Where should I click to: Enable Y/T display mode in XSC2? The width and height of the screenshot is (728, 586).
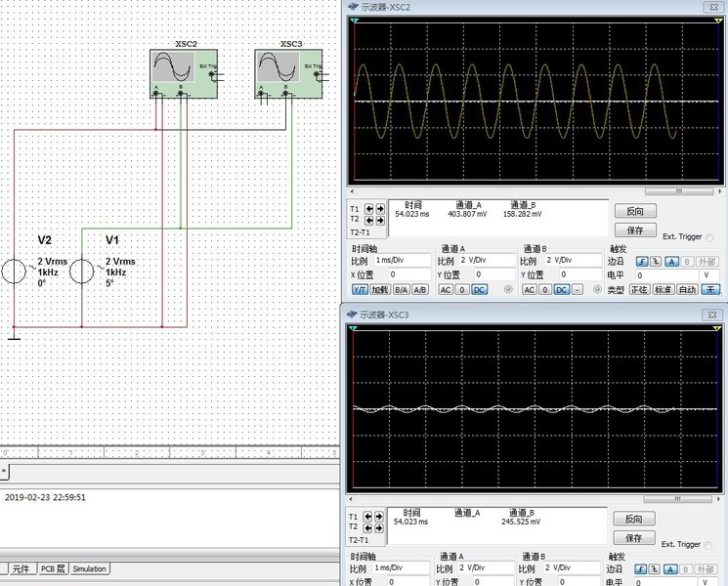359,290
